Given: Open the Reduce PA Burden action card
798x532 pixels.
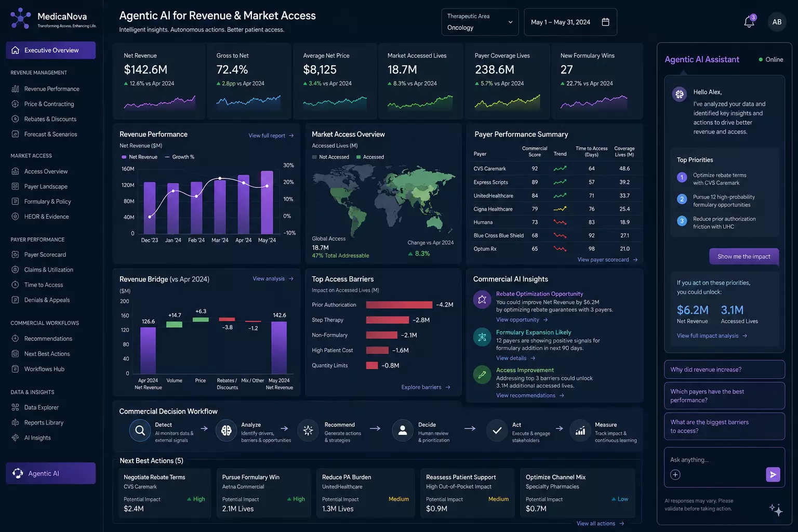Looking at the screenshot, I should click(x=365, y=493).
